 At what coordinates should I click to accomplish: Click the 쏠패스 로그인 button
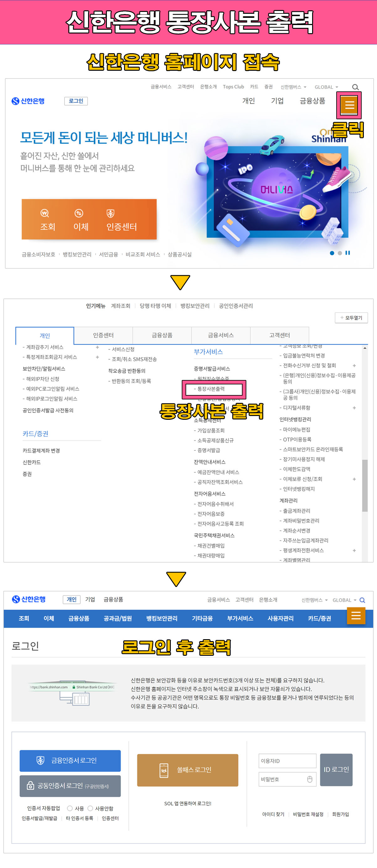coord(187,770)
